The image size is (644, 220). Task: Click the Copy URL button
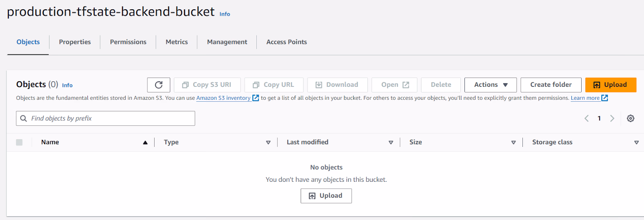pyautogui.click(x=274, y=85)
